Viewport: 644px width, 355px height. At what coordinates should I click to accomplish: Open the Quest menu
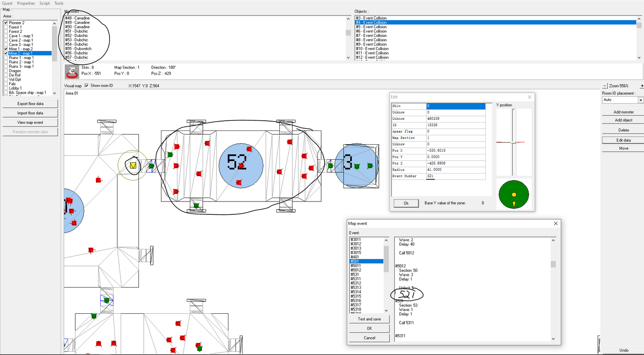tap(6, 3)
